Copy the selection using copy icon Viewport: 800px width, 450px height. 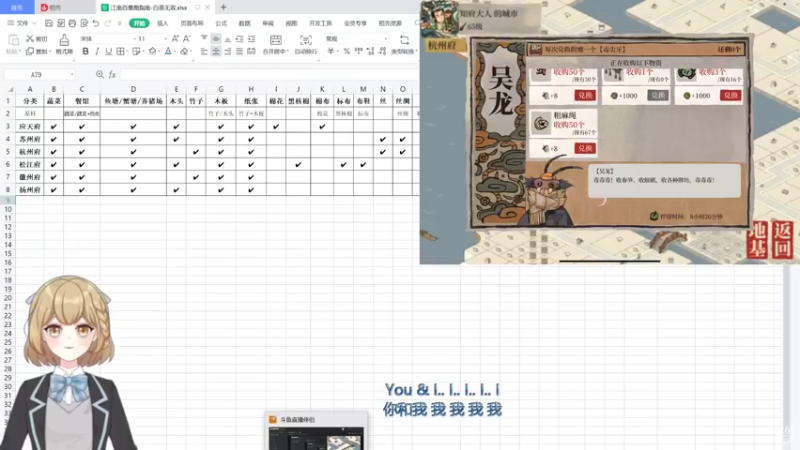30,52
